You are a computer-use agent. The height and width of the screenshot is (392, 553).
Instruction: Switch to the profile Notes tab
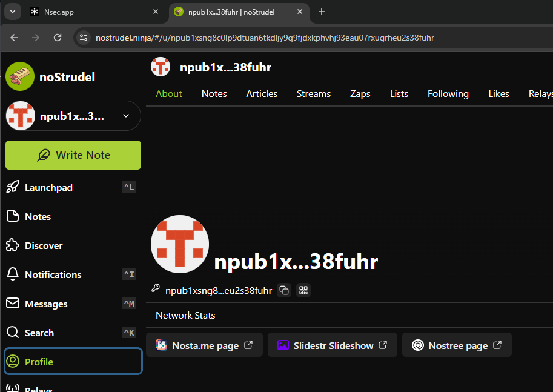214,94
